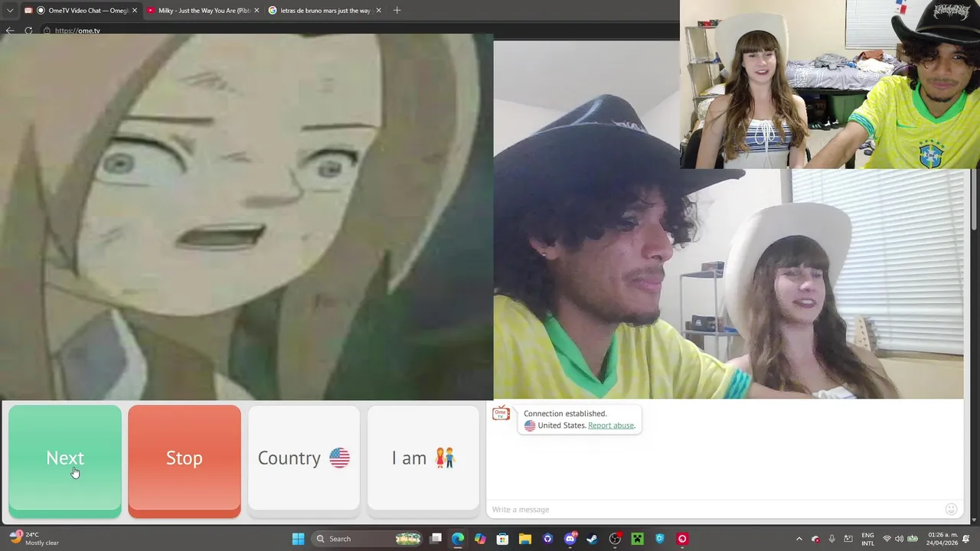Close the Milky YouTube tab
The image size is (980, 551).
256,11
